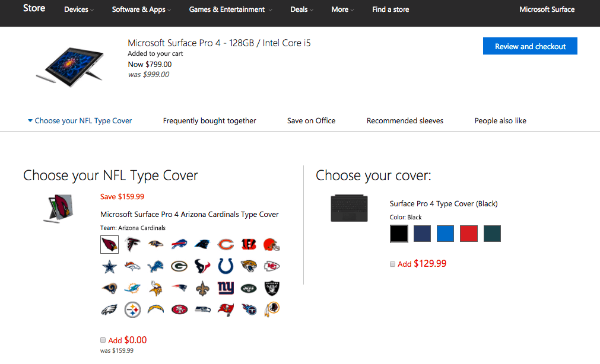Select the Kansas City Chiefs logo
600x364 pixels.
pos(272,266)
